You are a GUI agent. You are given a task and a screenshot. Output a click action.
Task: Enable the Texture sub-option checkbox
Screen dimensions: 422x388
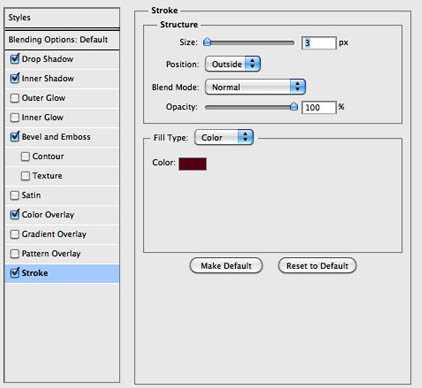[25, 176]
